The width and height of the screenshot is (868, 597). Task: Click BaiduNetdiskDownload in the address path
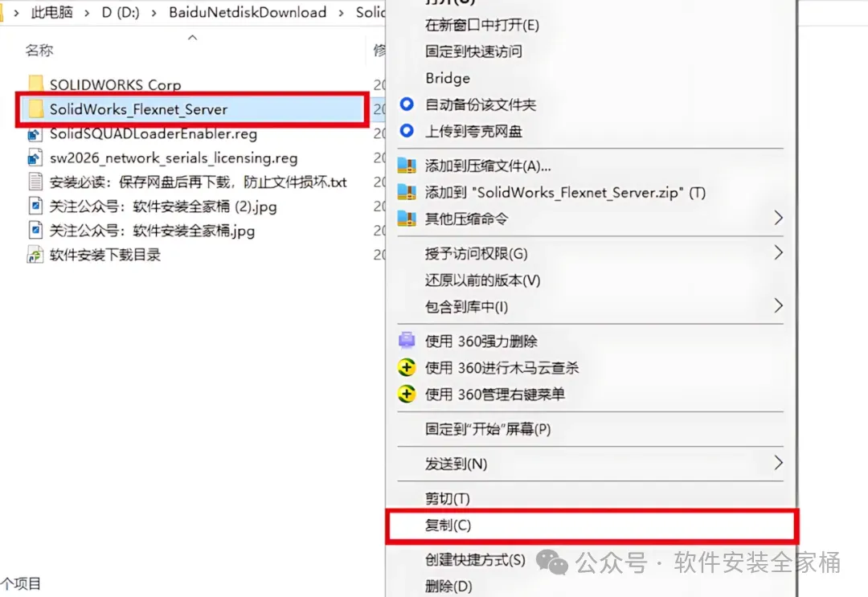248,12
